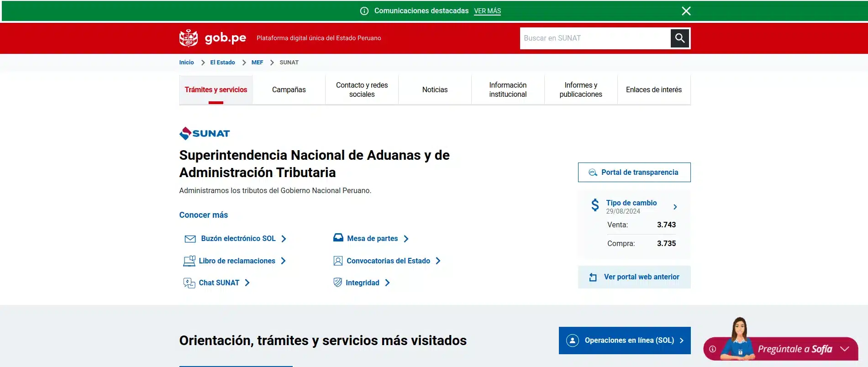Image resolution: width=868 pixels, height=367 pixels.
Task: Click chevron on Operaciones en línea button
Action: point(681,341)
